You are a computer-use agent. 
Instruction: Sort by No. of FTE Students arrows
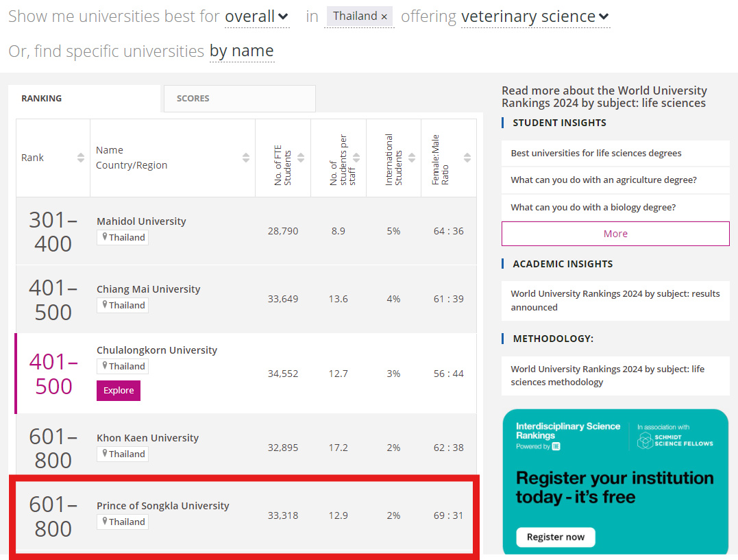302,158
